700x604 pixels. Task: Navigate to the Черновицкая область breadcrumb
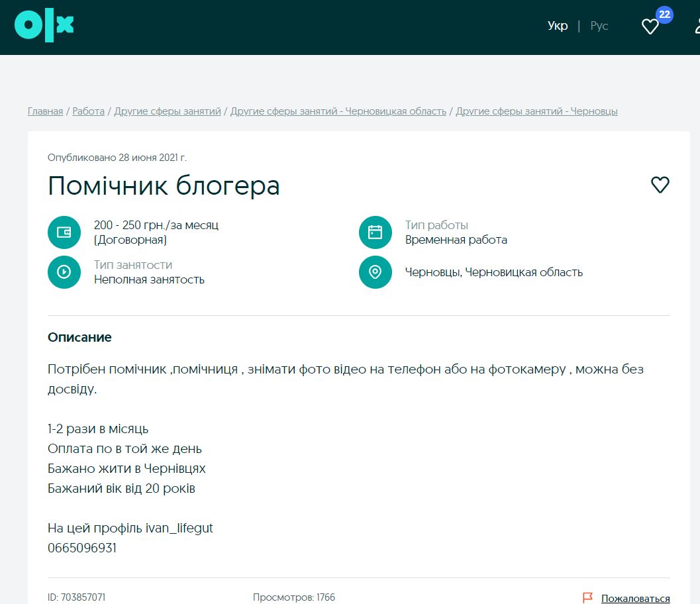click(x=338, y=111)
